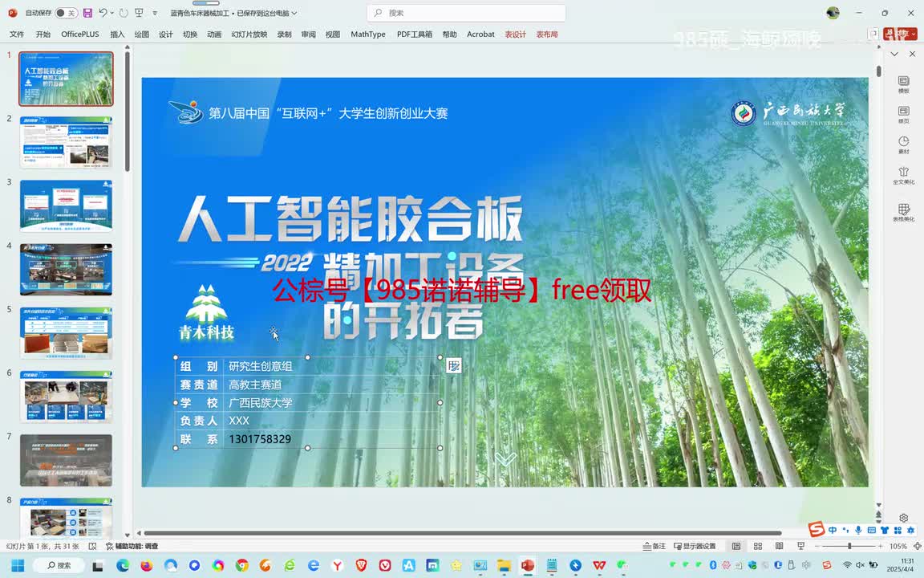Open 显示器设置 display settings

pos(695,546)
